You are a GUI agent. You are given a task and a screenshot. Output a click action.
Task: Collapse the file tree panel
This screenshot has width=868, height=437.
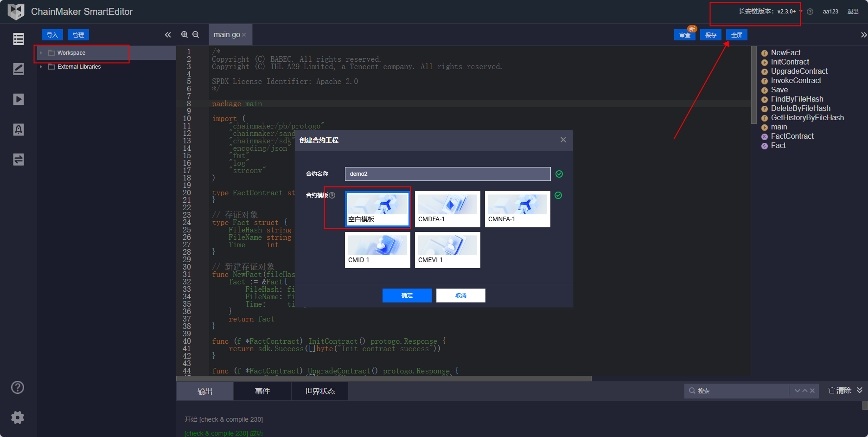point(168,35)
